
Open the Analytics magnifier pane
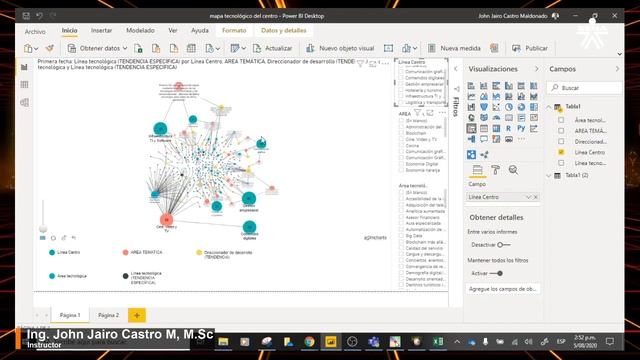[513, 170]
